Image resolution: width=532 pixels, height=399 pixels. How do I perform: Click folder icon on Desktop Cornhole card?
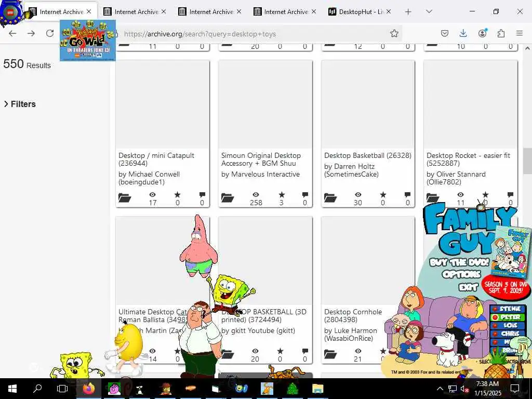(x=330, y=354)
